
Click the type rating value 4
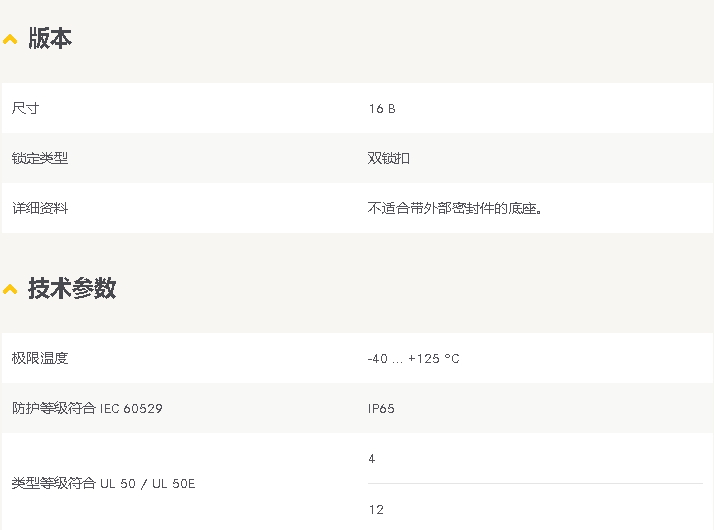[x=372, y=459]
